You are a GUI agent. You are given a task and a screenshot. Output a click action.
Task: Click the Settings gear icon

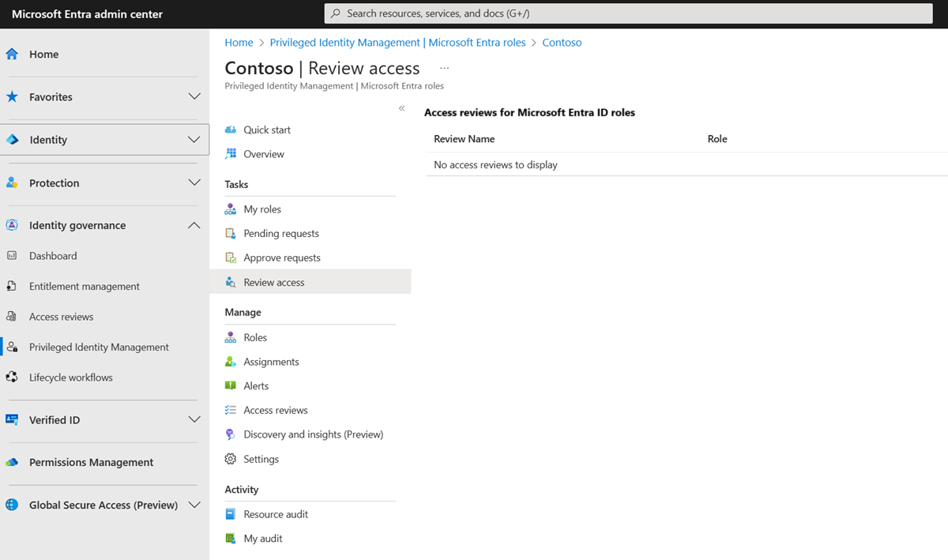231,459
